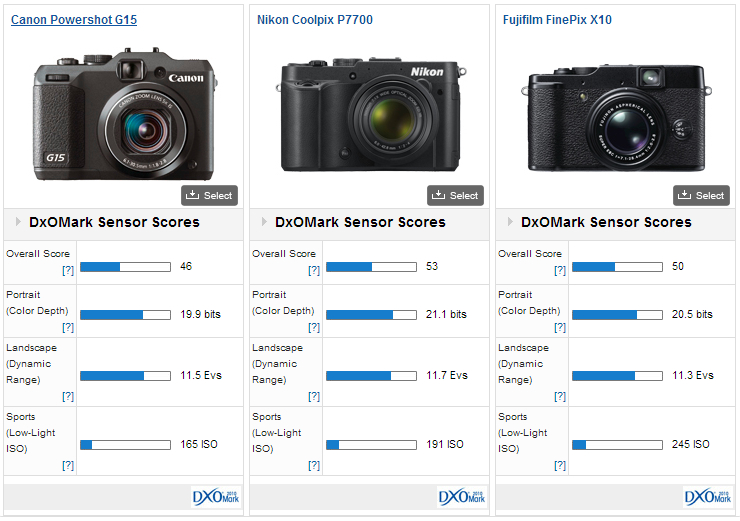Click the Nikon P7700 Overall Score bar
The height and width of the screenshot is (521, 740).
tap(371, 267)
